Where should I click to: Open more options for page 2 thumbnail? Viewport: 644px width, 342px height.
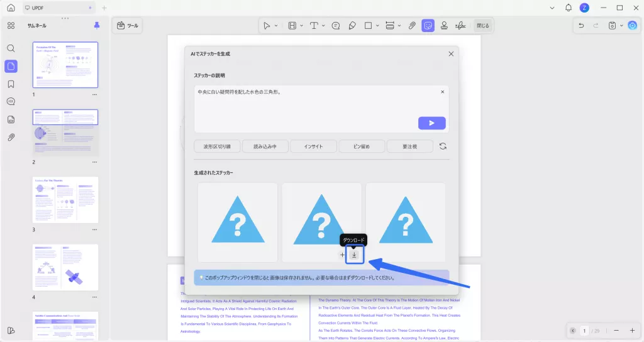95,162
